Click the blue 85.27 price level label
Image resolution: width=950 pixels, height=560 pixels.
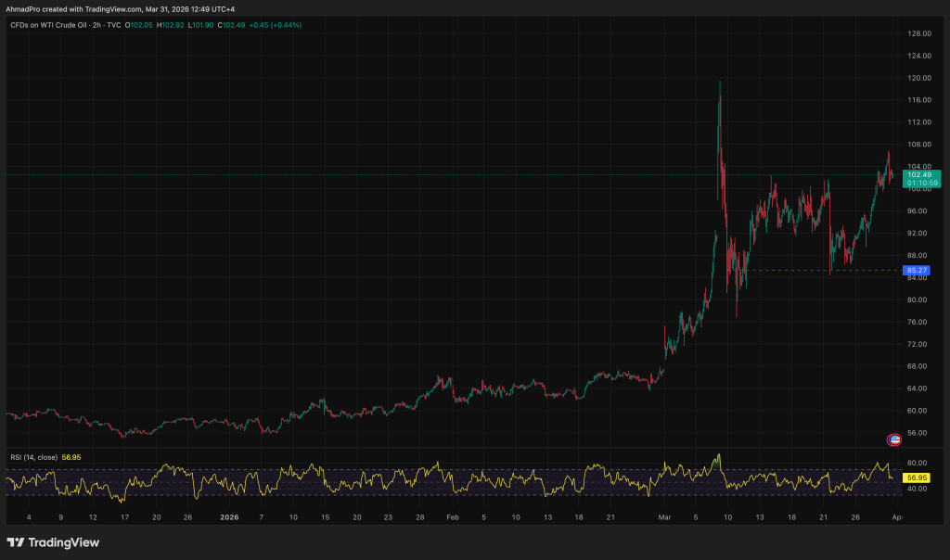click(x=918, y=271)
